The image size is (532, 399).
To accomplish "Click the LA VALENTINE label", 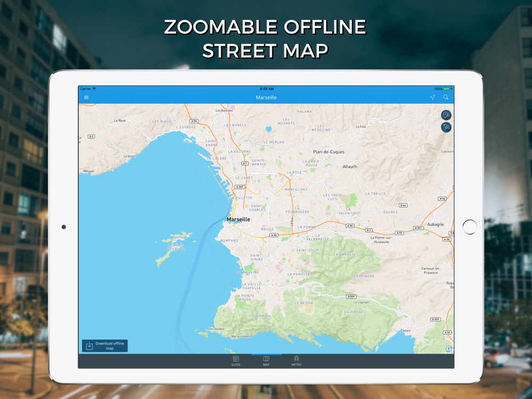I will click(348, 211).
